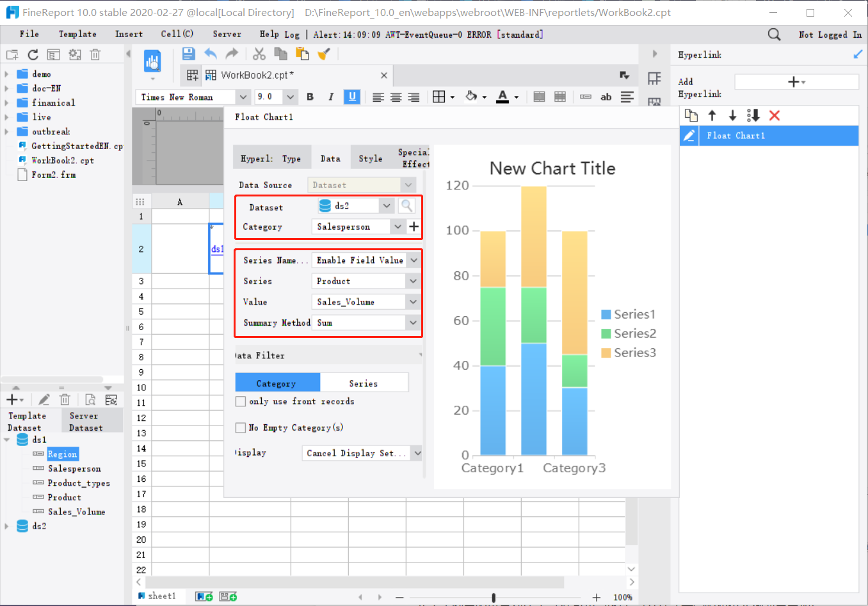
Task: Move hyperlink up with the arrow icon
Action: click(x=712, y=115)
